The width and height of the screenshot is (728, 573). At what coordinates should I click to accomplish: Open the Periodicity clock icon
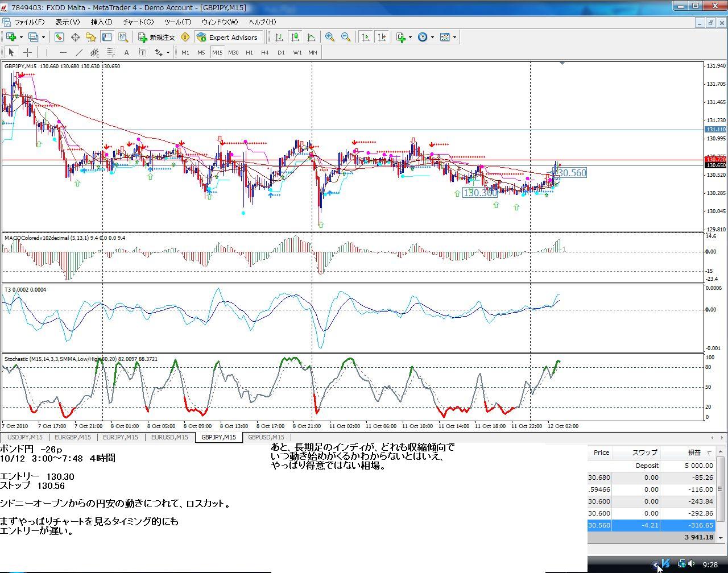point(423,37)
